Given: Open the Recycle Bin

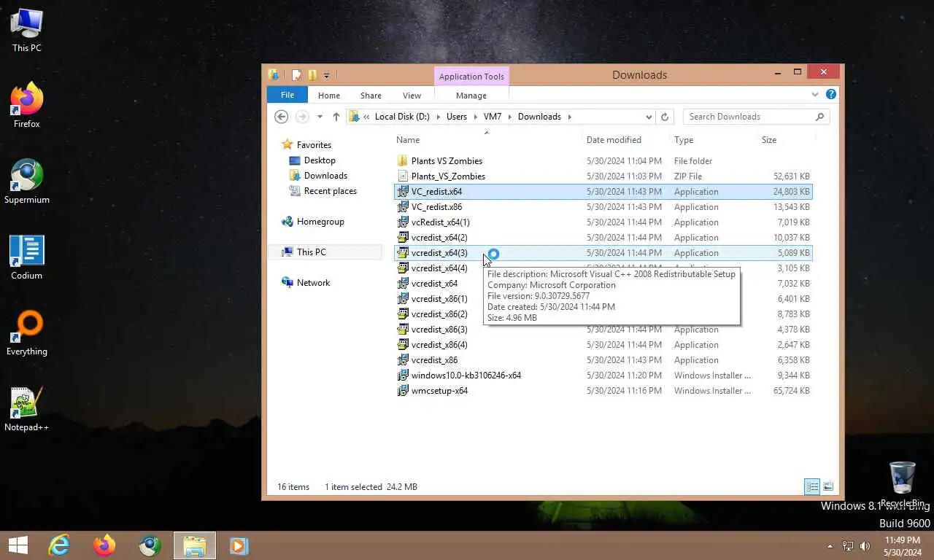Looking at the screenshot, I should (x=903, y=485).
